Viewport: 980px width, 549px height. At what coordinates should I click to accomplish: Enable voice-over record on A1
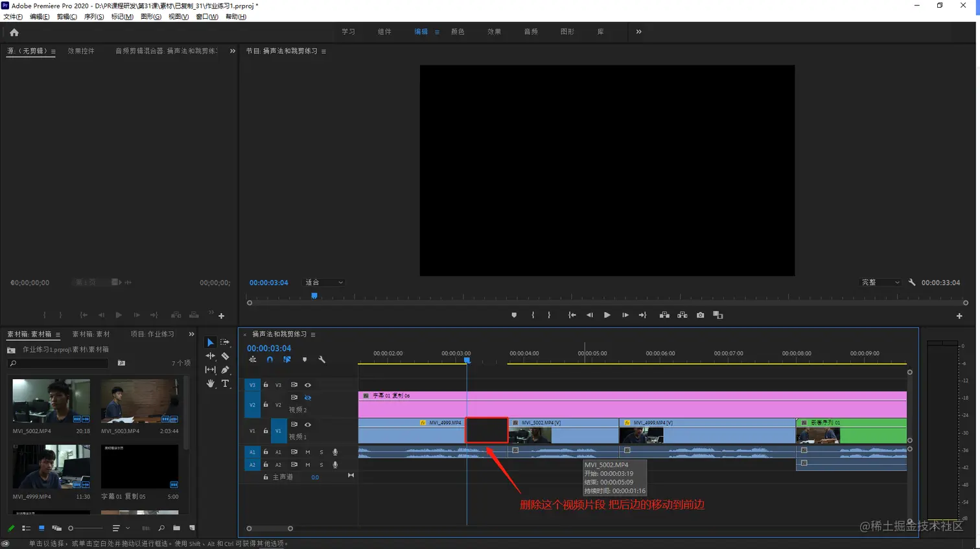tap(335, 452)
